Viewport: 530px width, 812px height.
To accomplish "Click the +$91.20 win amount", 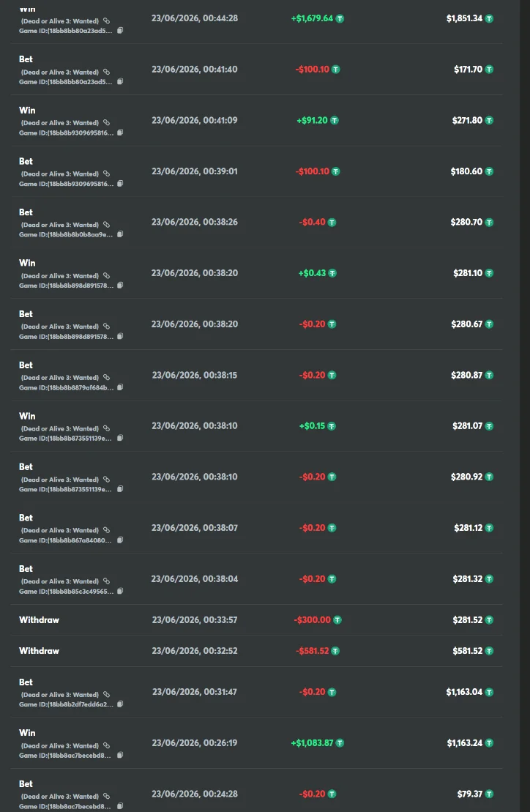I will 312,120.
